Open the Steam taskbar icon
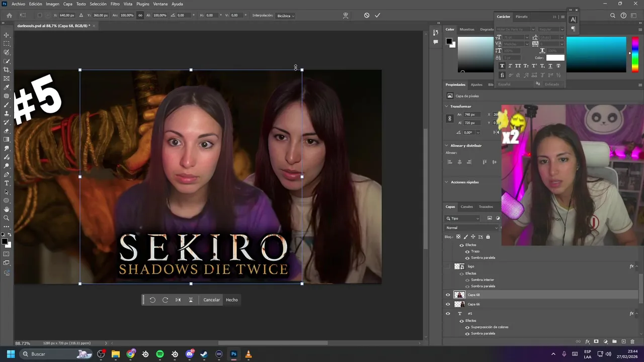Screen dimensions: 644x362 click(204, 354)
